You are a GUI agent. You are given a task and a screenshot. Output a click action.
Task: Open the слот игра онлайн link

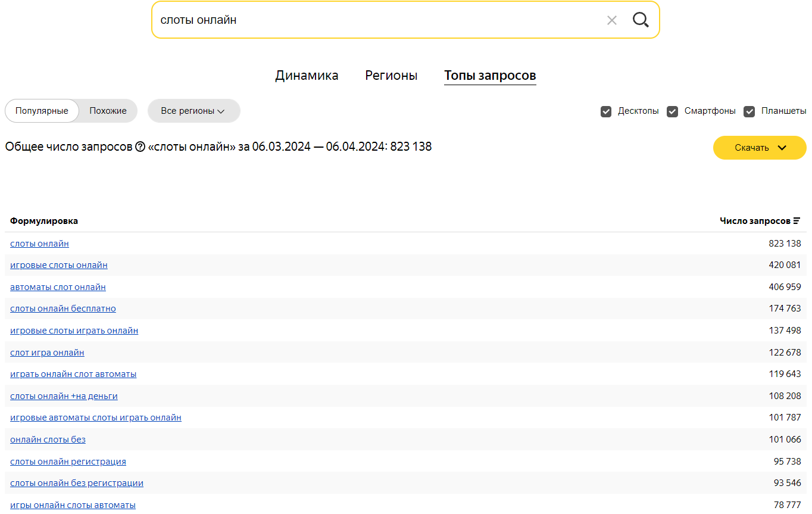pyautogui.click(x=47, y=353)
